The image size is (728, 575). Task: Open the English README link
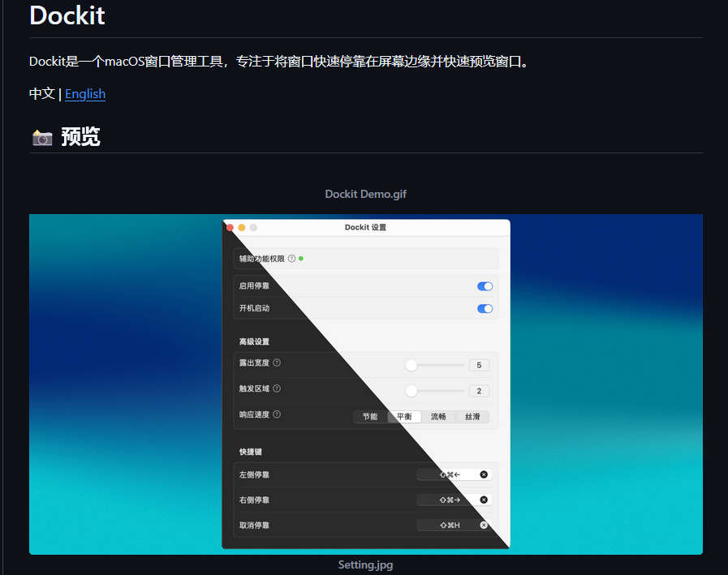click(x=85, y=94)
